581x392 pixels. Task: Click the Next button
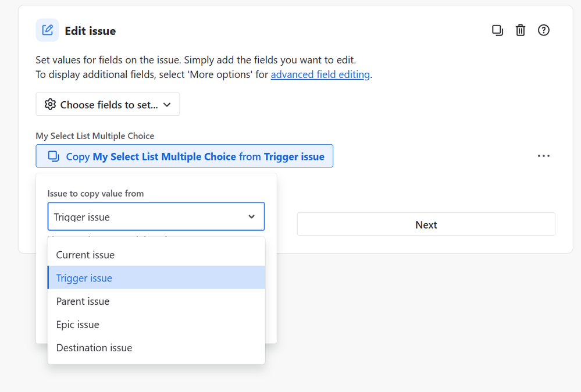click(x=426, y=224)
